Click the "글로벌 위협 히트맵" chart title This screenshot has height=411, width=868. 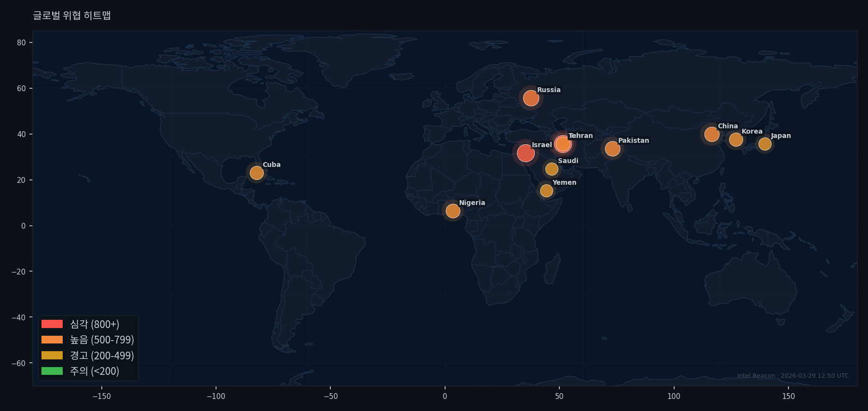(72, 15)
